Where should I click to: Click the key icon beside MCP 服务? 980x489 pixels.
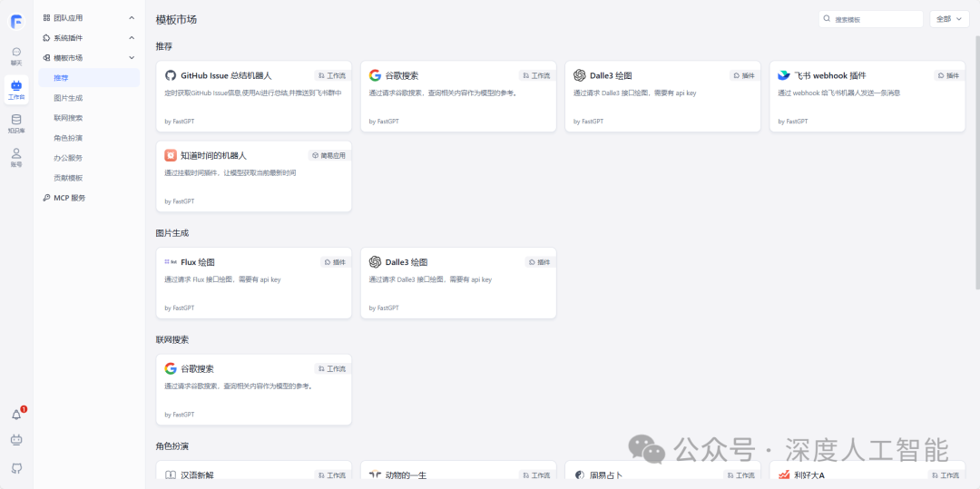(x=46, y=198)
